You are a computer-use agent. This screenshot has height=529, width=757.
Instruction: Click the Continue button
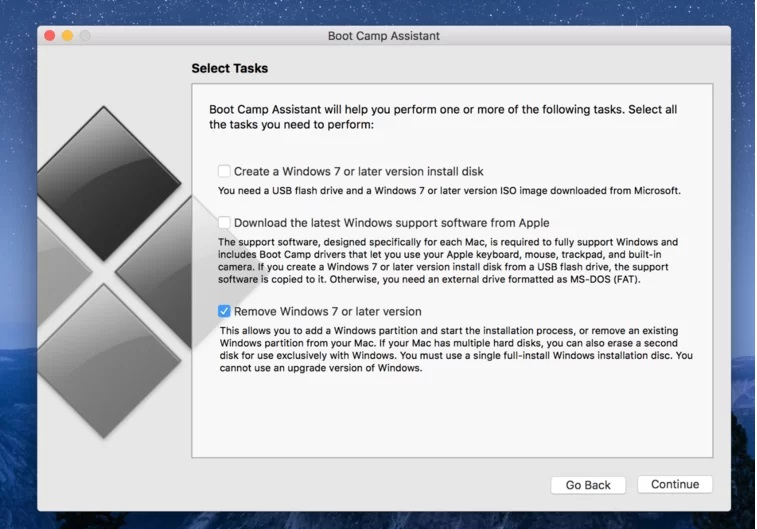674,484
